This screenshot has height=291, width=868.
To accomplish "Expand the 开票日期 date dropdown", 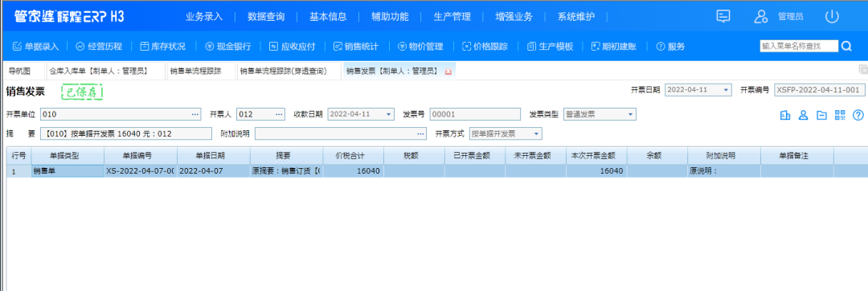I will coord(726,90).
